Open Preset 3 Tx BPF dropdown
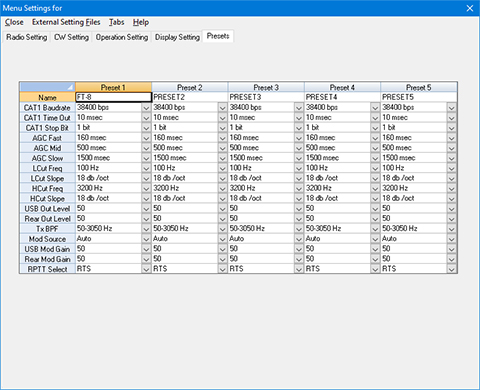Image resolution: width=480 pixels, height=390 pixels. tap(299, 229)
